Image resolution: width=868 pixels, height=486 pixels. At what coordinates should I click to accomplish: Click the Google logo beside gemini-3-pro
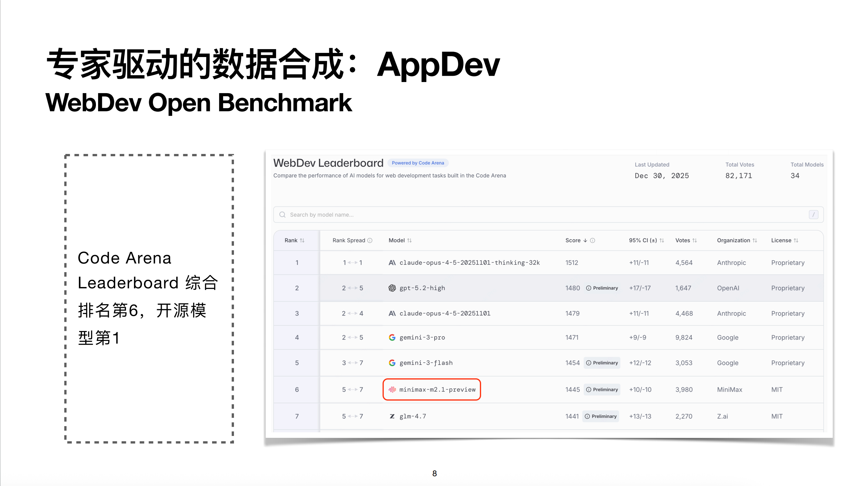(392, 337)
